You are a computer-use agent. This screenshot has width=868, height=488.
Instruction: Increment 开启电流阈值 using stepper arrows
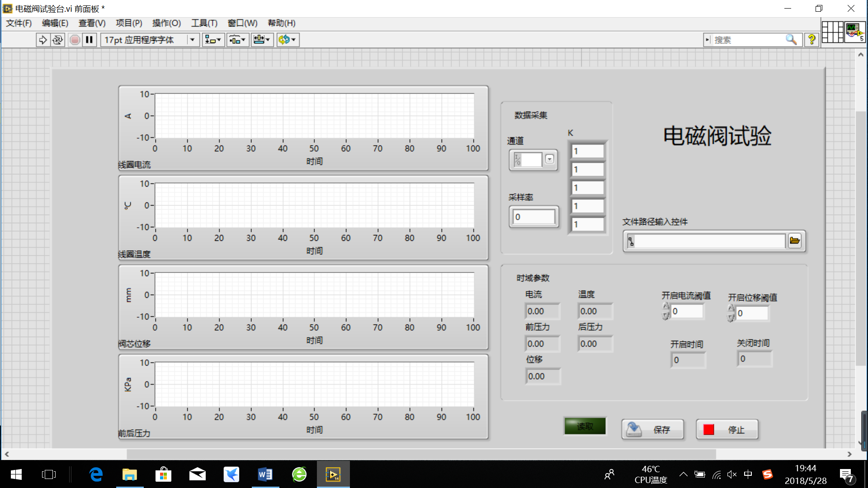666,306
